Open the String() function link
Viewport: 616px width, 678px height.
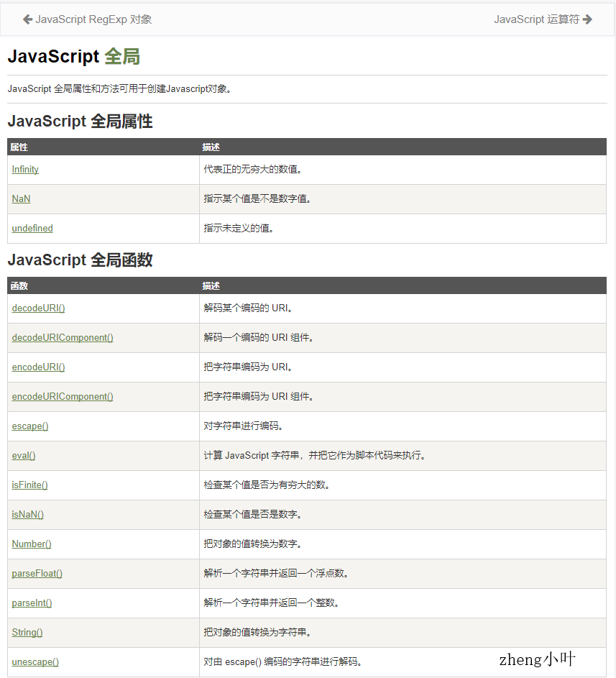[27, 632]
